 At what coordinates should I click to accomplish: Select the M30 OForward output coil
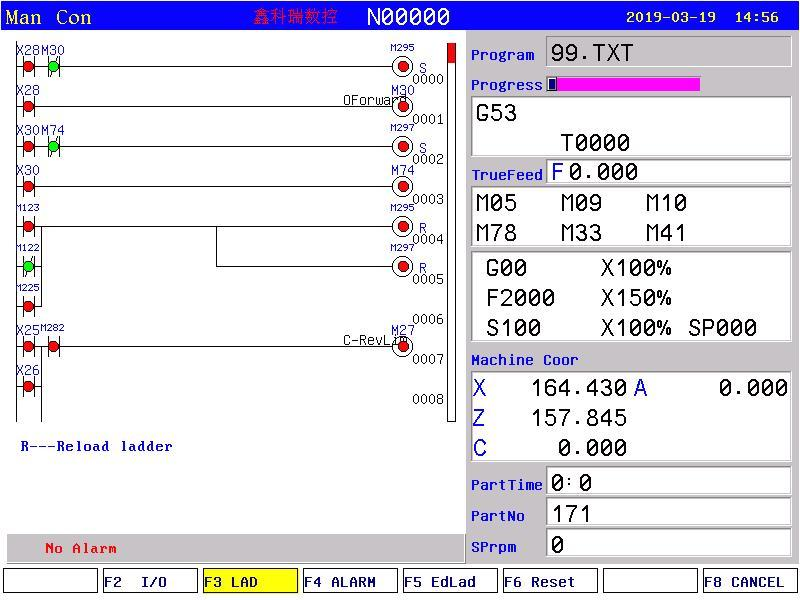point(403,107)
